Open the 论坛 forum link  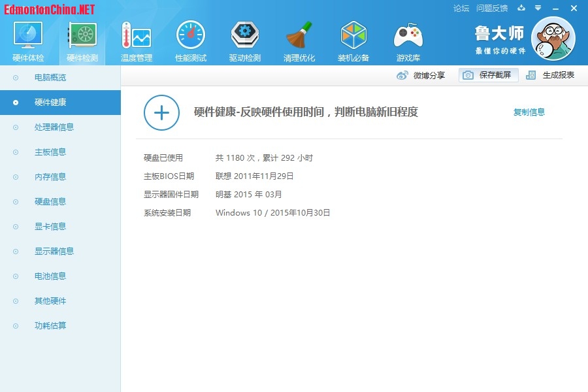tap(461, 8)
